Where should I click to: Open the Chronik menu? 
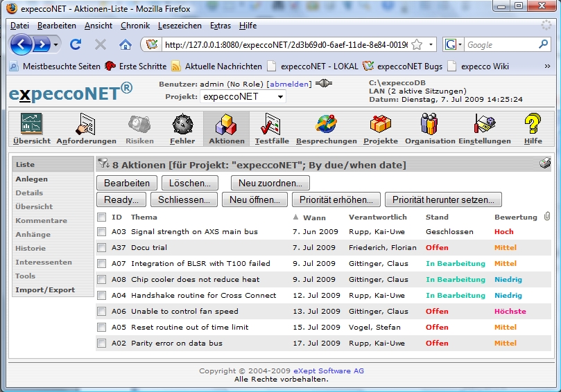pyautogui.click(x=135, y=26)
